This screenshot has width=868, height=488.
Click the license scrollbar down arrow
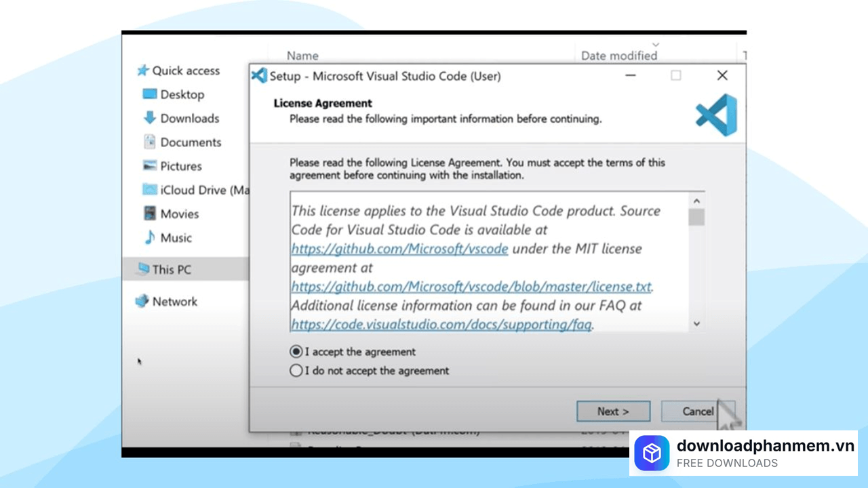pos(696,324)
